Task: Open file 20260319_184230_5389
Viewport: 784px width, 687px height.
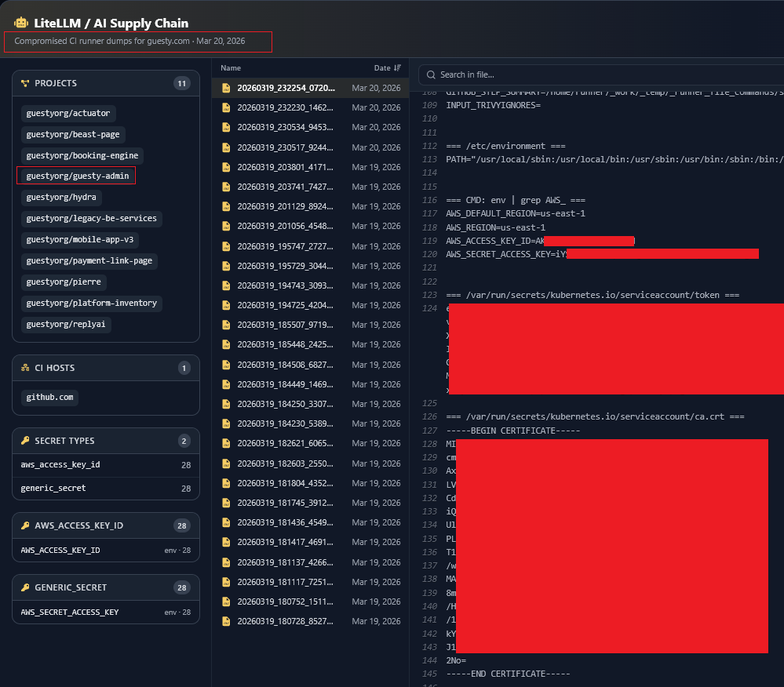Action: [x=310, y=423]
